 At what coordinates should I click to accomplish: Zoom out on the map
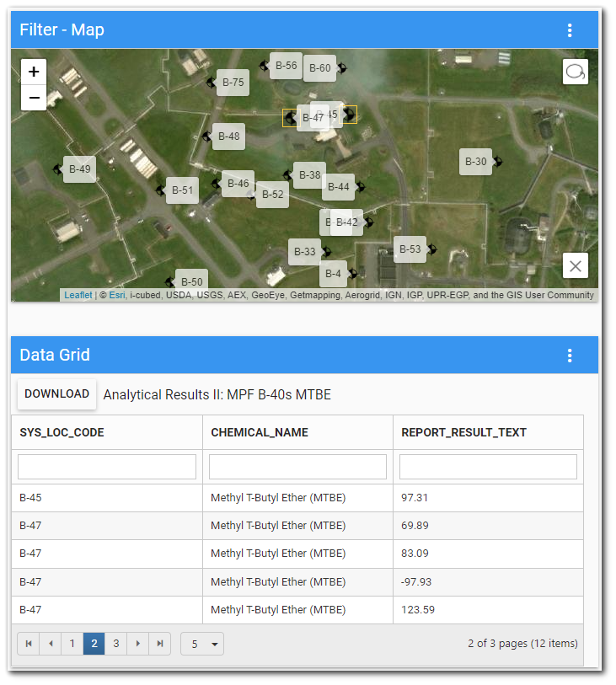tap(34, 98)
